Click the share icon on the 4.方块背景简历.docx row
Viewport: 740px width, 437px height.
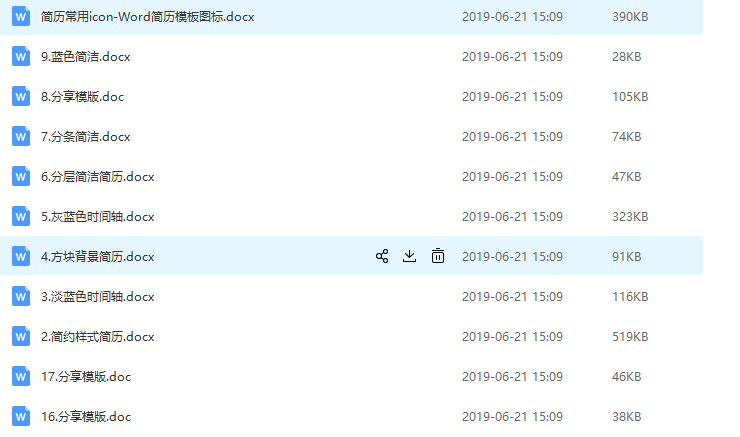(382, 256)
